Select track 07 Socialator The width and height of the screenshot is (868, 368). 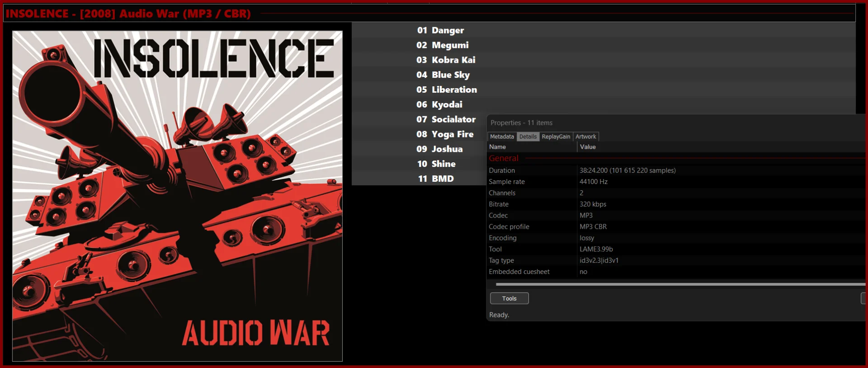[419, 119]
